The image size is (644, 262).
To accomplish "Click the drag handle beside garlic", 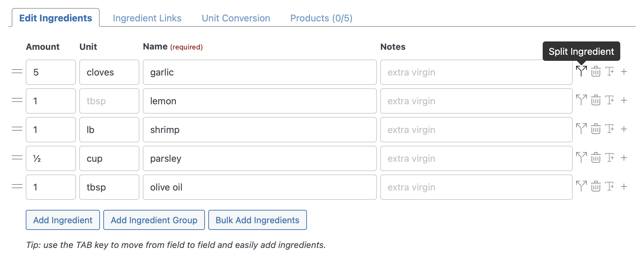I will [x=17, y=72].
